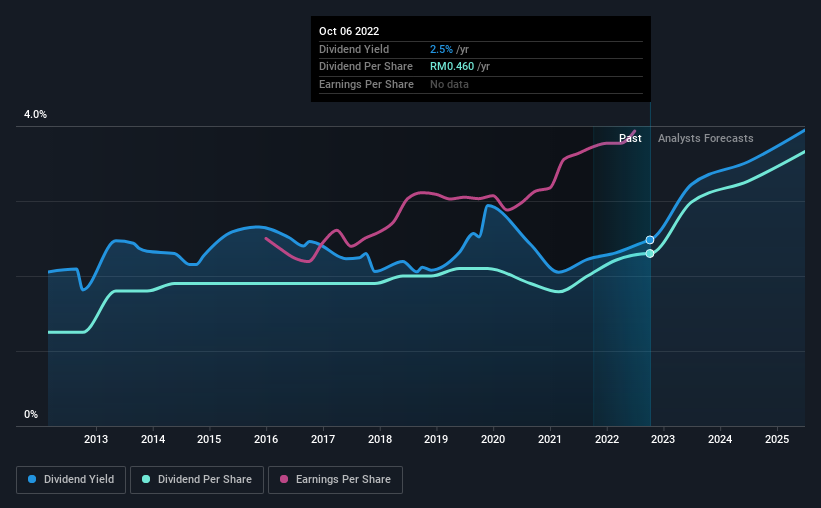
Task: Select the 2013 label on the time axis
Action: pos(96,439)
